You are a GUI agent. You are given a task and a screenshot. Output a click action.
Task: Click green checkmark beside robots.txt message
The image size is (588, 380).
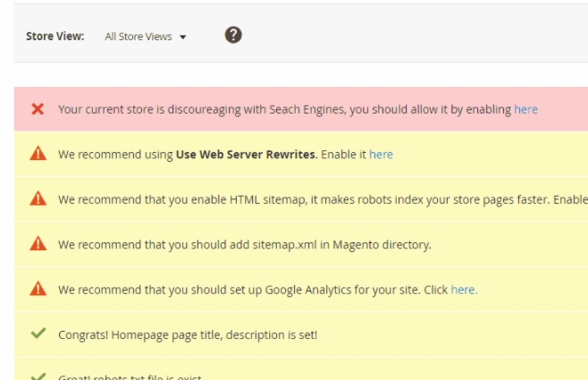pos(38,376)
